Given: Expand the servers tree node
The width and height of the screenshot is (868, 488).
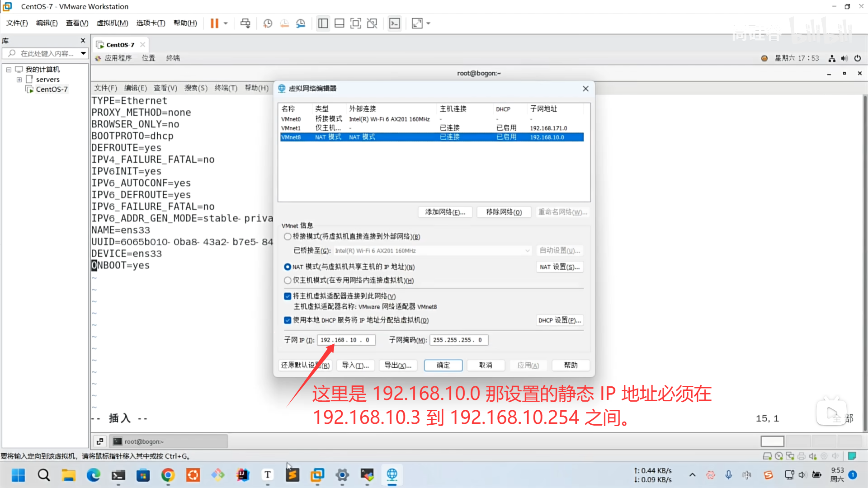Looking at the screenshot, I should coord(19,80).
